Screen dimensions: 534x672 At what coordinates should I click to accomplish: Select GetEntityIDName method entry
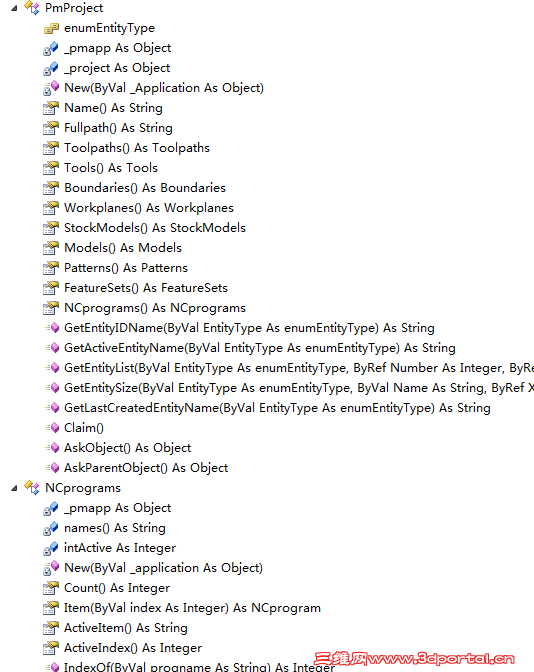pos(249,328)
